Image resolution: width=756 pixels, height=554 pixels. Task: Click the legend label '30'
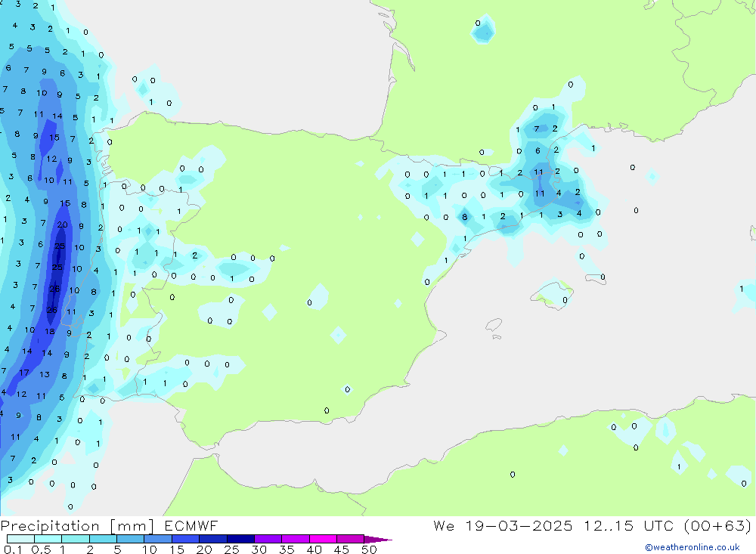click(259, 549)
